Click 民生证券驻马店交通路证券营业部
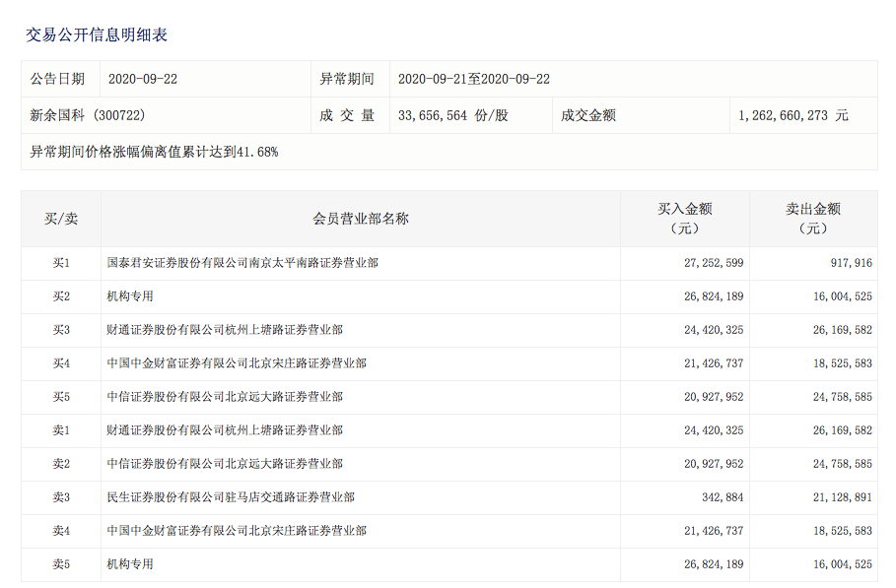 coord(231,497)
